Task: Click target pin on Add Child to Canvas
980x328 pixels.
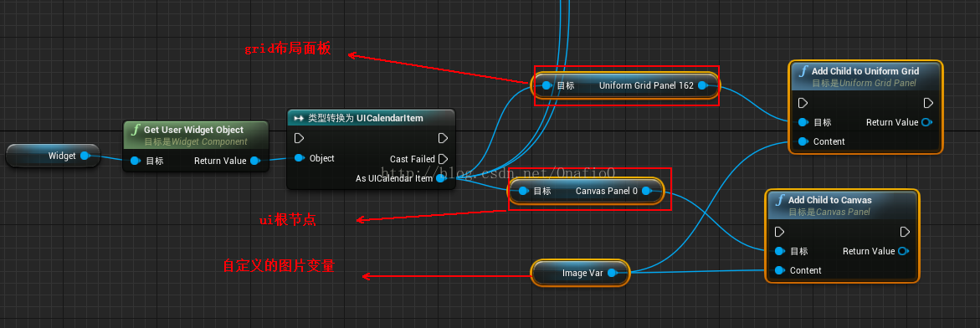Action: 779,251
